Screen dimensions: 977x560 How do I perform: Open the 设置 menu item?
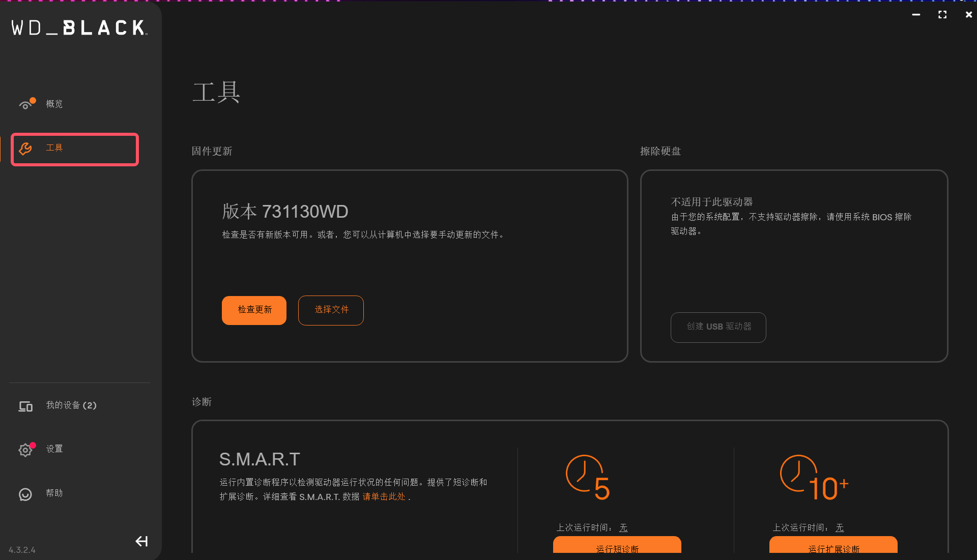54,449
